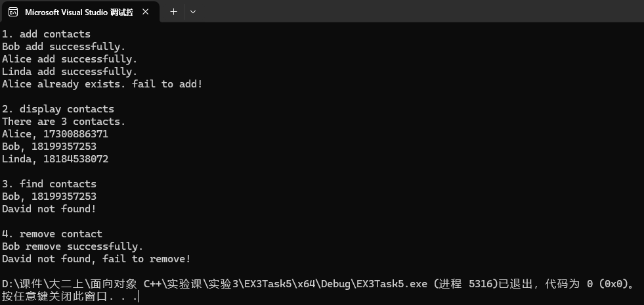The width and height of the screenshot is (644, 305).
Task: Click the 'David not found!' message
Action: [49, 209]
